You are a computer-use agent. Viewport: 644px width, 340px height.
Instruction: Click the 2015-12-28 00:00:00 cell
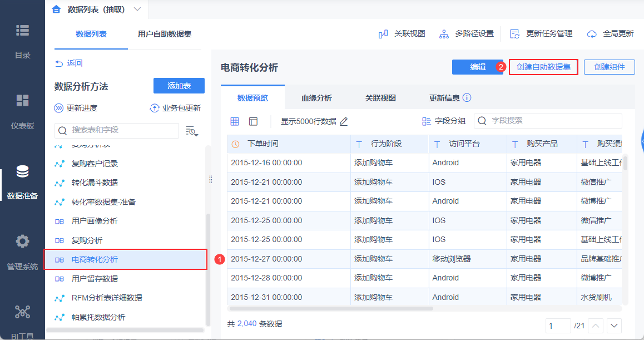[289, 278]
